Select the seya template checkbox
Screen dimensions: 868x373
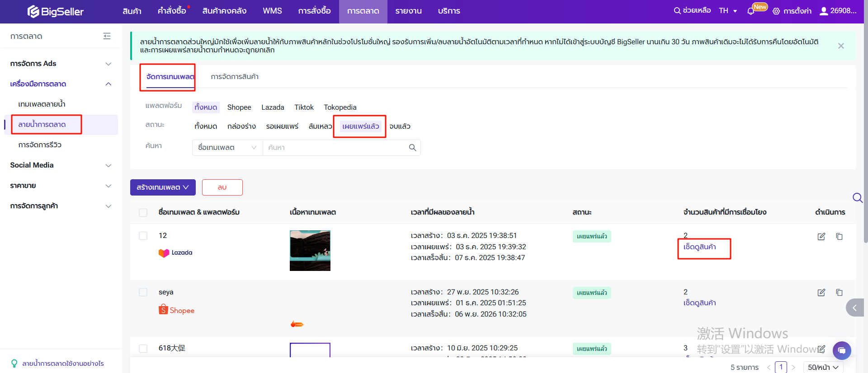tap(143, 292)
